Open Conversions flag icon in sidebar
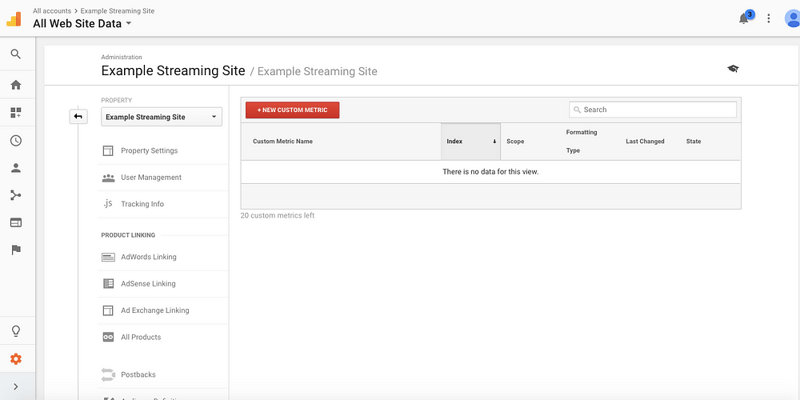 [x=16, y=250]
